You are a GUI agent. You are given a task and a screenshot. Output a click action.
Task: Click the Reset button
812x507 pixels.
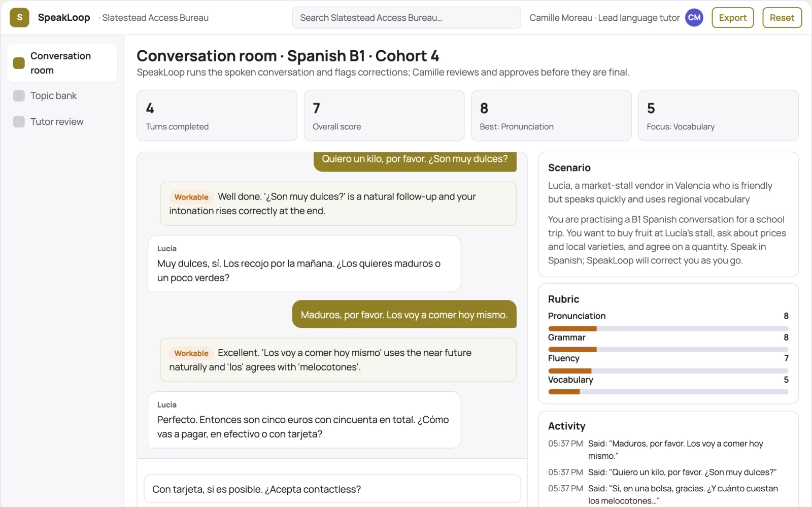pyautogui.click(x=782, y=17)
